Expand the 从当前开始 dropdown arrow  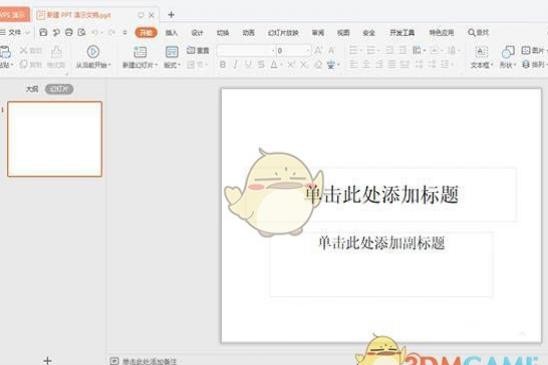pos(109,65)
